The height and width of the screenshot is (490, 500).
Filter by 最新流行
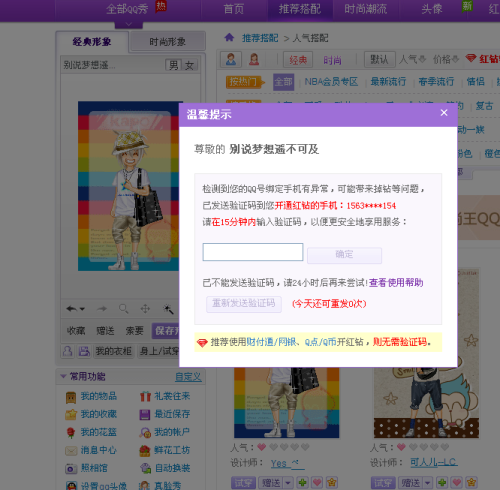[x=388, y=82]
